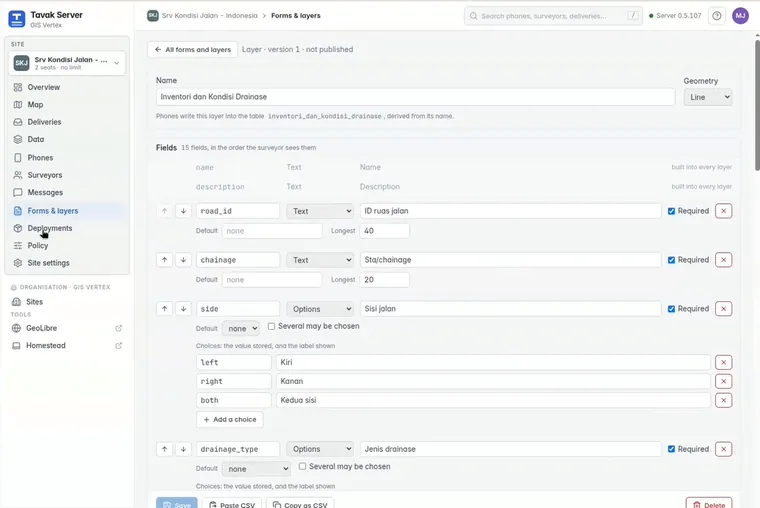The height and width of the screenshot is (508, 760).
Task: Toggle Required for road_id field
Action: pyautogui.click(x=671, y=211)
